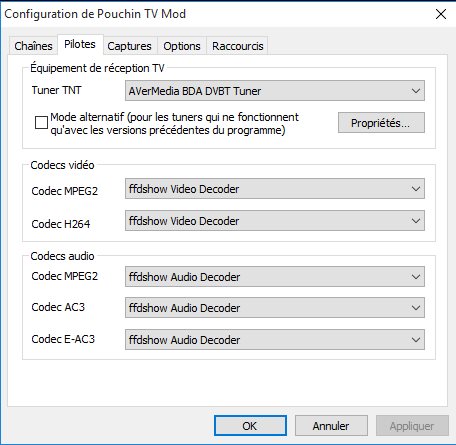456x445 pixels.
Task: Go to the Options tab
Action: point(182,46)
